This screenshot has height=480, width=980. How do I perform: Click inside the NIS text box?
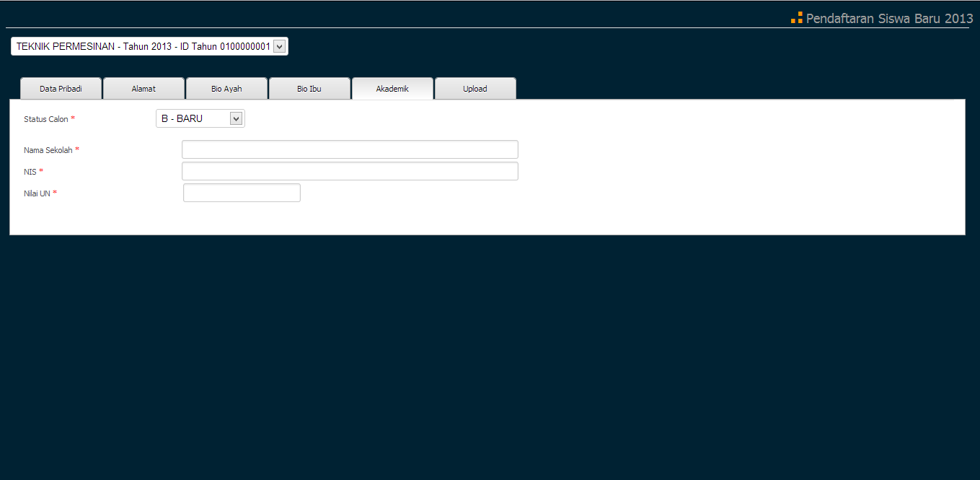coord(350,171)
